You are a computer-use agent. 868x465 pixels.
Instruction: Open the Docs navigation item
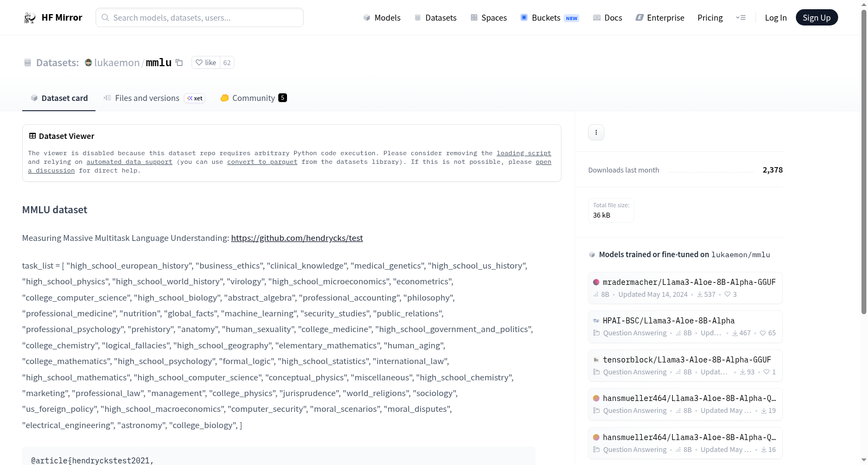point(608,18)
